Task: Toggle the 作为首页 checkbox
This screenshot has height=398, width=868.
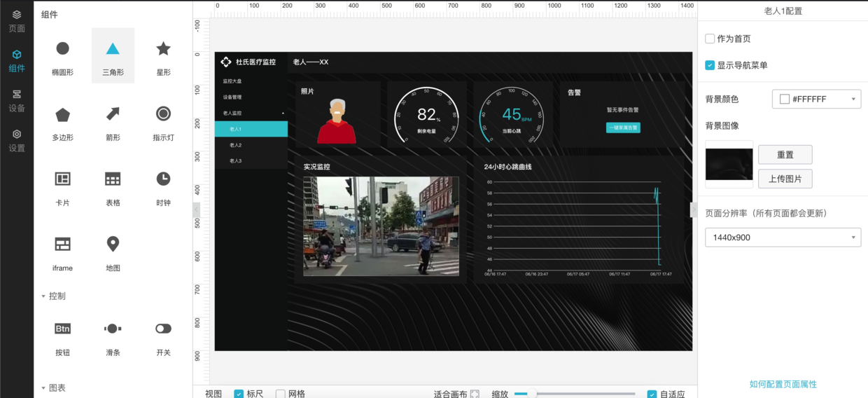Action: (710, 39)
